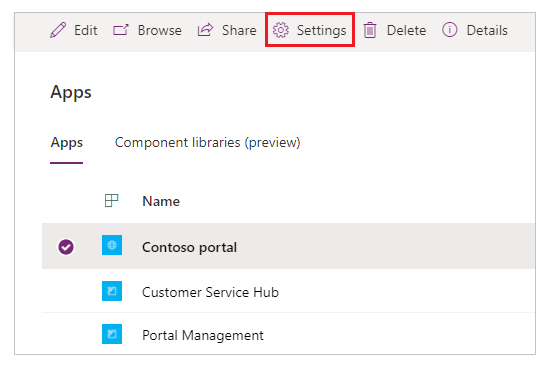
Task: Select the Customer Service Hub row
Action: pos(288,291)
